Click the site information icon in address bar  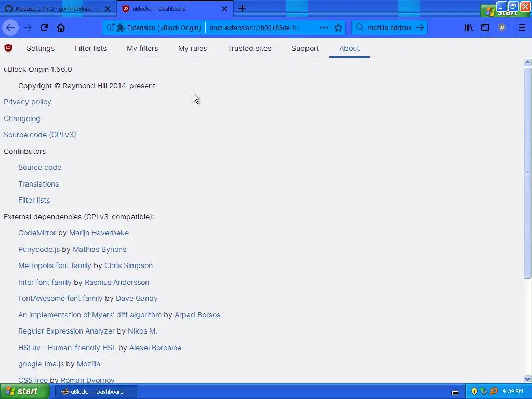(x=111, y=28)
